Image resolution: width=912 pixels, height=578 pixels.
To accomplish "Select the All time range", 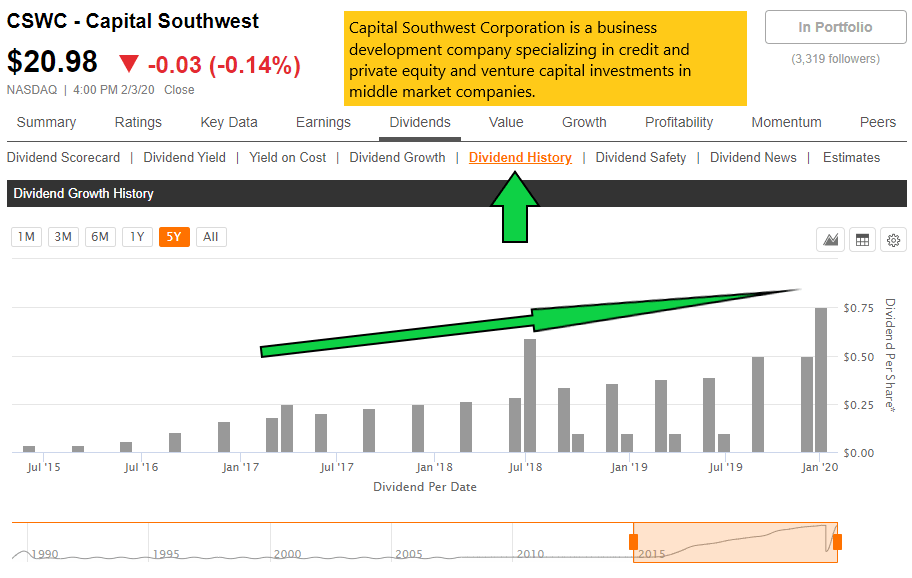I will tap(210, 237).
